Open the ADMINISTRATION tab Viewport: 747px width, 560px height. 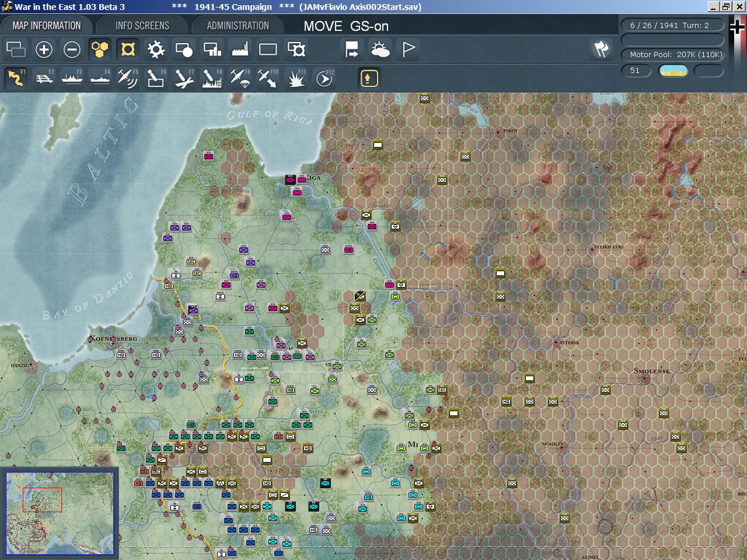click(238, 26)
